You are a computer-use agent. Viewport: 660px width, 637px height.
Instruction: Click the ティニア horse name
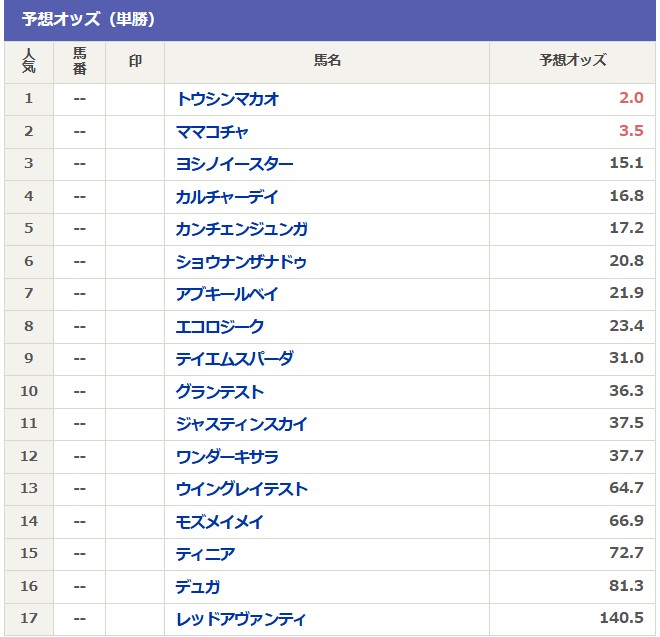click(205, 554)
